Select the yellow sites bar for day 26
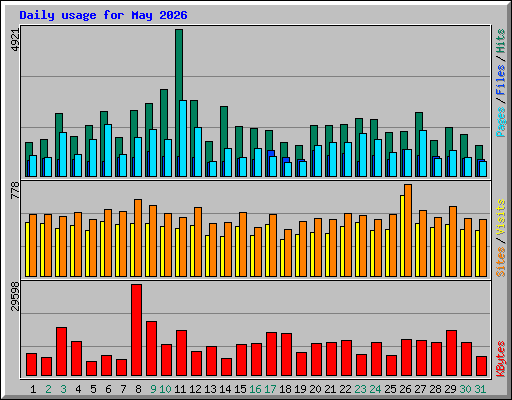This screenshot has height=400, width=512. pos(402,236)
